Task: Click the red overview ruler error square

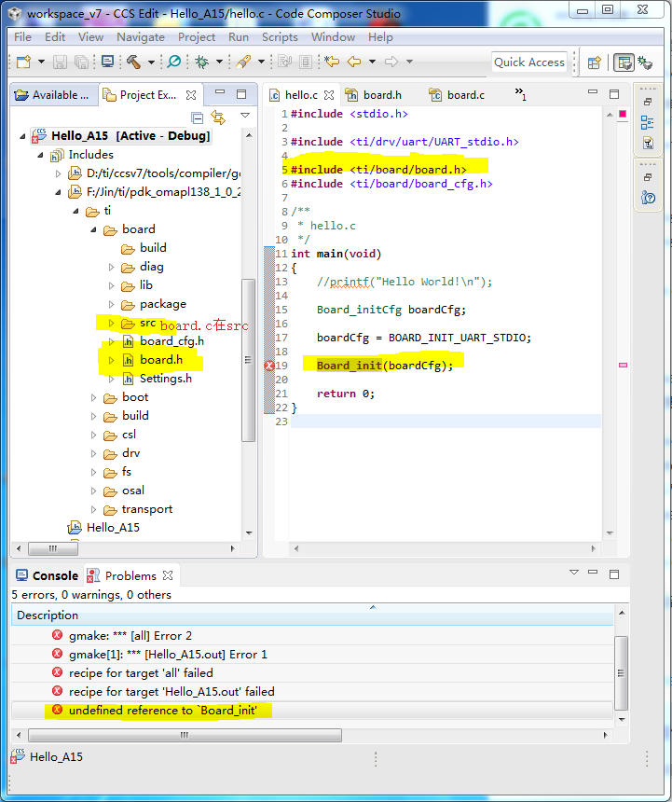Action: [623, 114]
